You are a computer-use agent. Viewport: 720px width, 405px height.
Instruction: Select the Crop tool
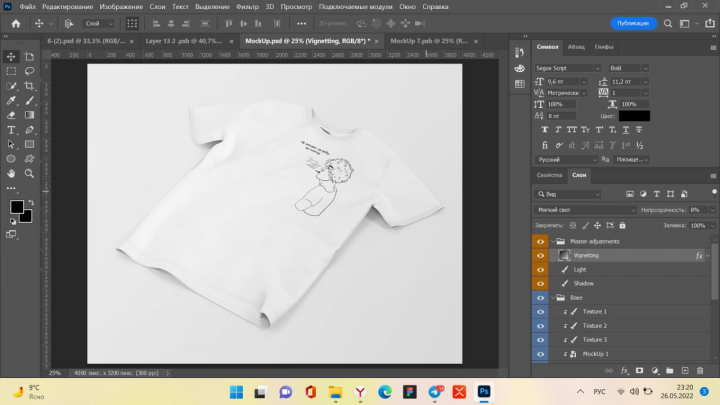click(x=29, y=86)
